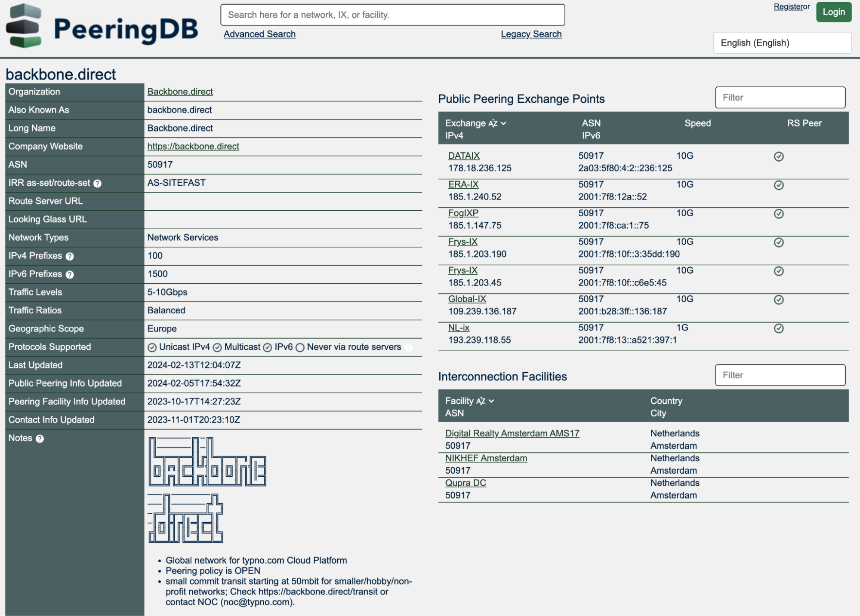Open the English (English) language dropdown
Image resolution: width=860 pixels, height=616 pixels.
coord(782,43)
